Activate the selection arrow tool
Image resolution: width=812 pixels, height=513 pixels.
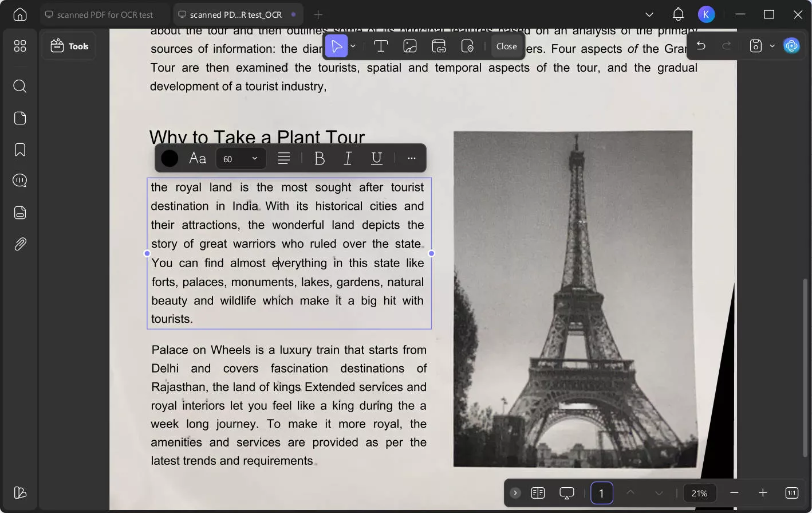point(337,46)
